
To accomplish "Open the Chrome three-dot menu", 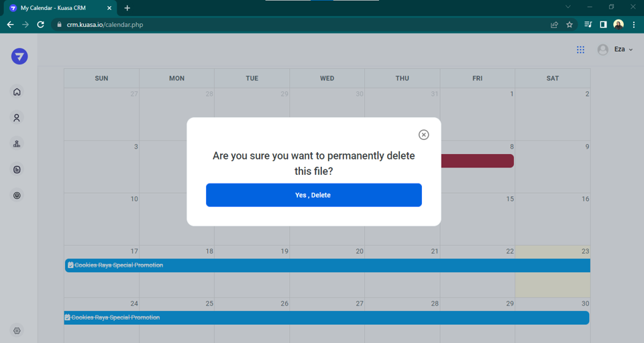I will pyautogui.click(x=634, y=25).
